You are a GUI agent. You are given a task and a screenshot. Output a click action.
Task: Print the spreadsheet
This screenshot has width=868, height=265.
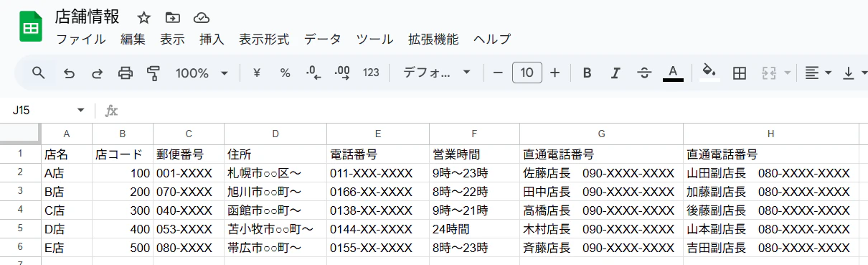click(126, 73)
